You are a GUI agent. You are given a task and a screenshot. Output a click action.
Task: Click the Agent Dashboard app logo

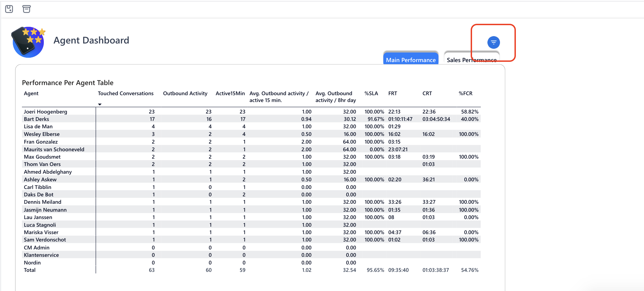tap(28, 42)
